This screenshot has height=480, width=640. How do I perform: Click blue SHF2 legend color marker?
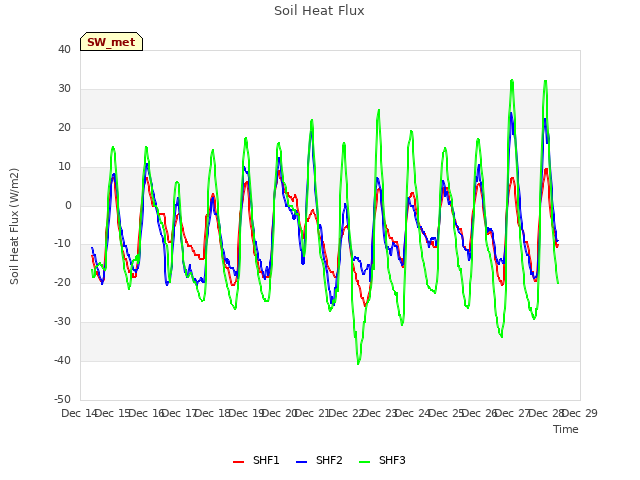(301, 462)
